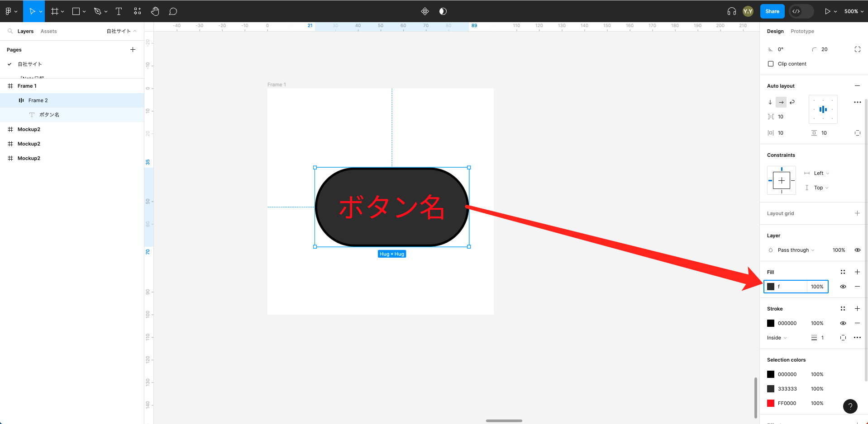The image size is (868, 424).
Task: Open the Resources tool
Action: click(x=138, y=11)
